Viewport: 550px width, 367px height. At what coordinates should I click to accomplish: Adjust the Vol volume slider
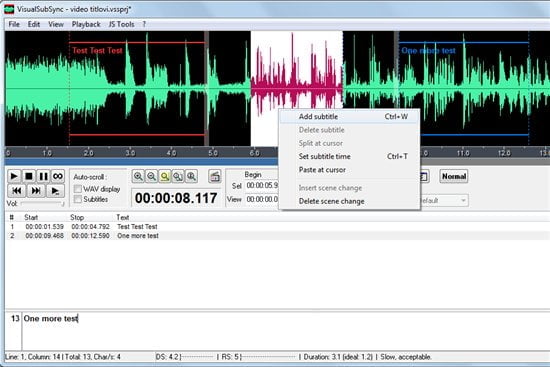tap(42, 203)
